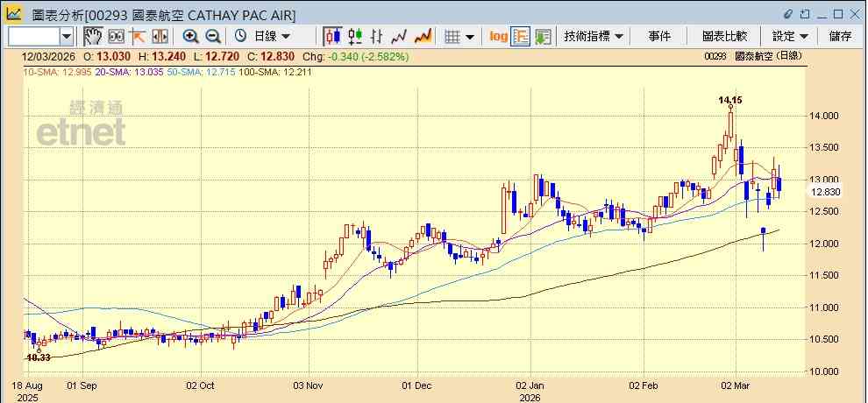868x403 pixels.
Task: Click the 12.830 current price tag
Action: pos(825,193)
